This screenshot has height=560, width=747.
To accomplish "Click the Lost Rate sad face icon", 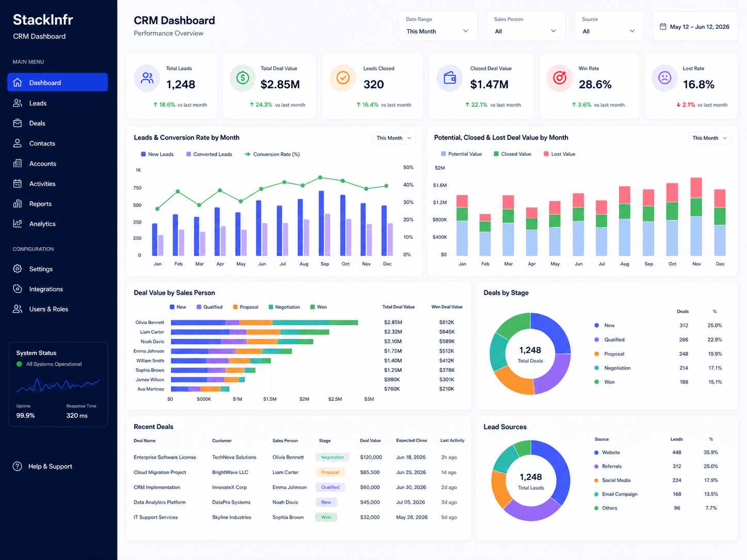I will pos(665,78).
